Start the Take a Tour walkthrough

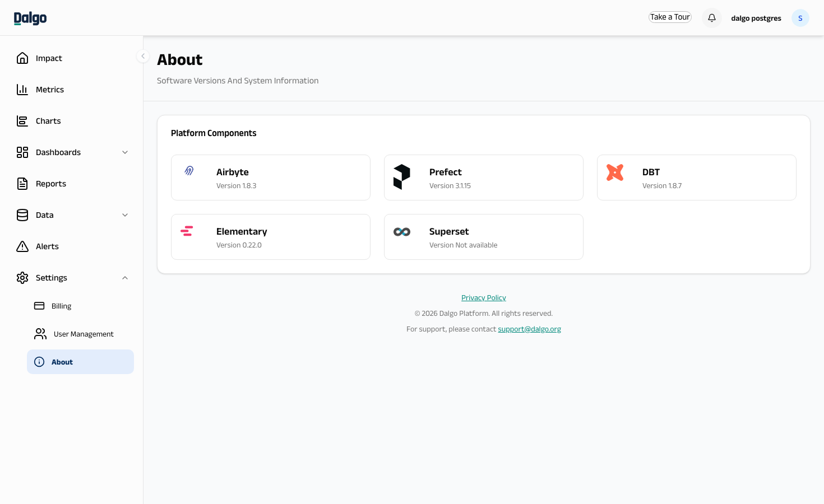pos(670,17)
